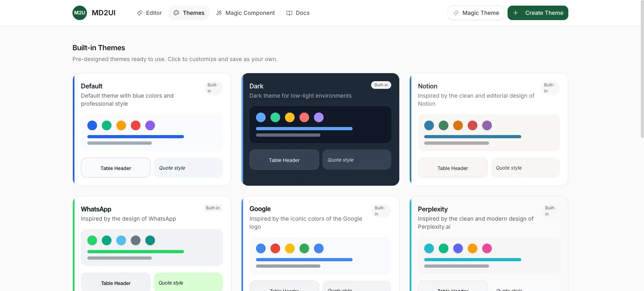Select the Perplexity theme title

tap(433, 209)
